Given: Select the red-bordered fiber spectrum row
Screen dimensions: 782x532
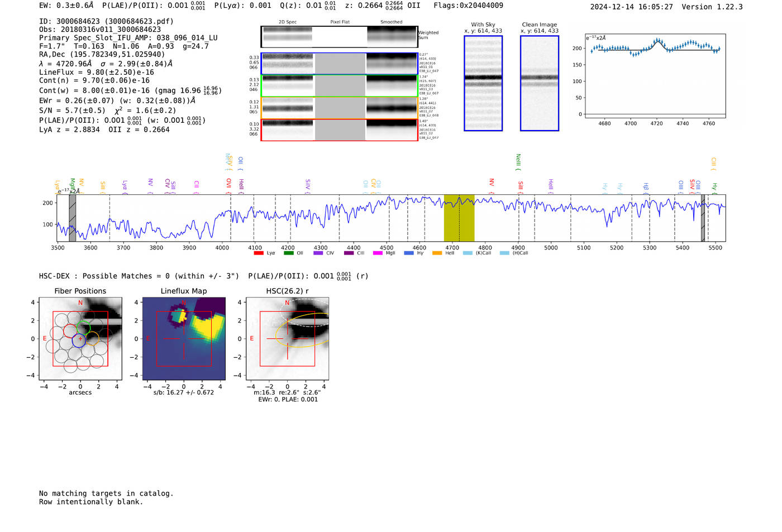Looking at the screenshot, I should 339,130.
